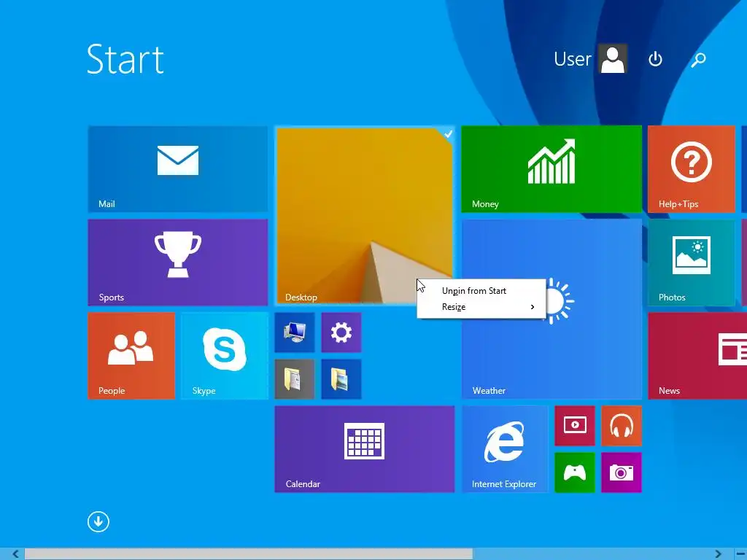The height and width of the screenshot is (560, 747).
Task: Click the horizontal scrollbar right arrow
Action: (718, 554)
